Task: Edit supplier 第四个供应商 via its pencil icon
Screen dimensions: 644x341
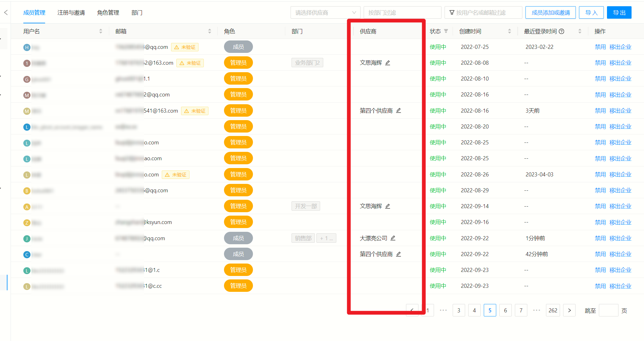Action: [399, 110]
